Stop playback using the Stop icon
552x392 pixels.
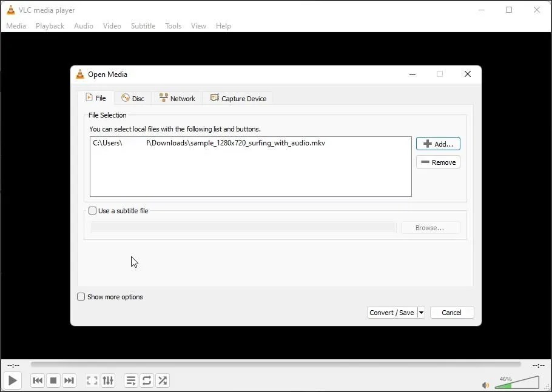(x=53, y=380)
